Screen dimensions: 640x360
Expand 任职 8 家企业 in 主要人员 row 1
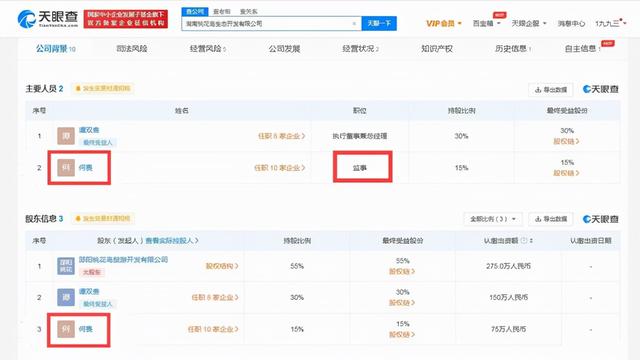[282, 136]
